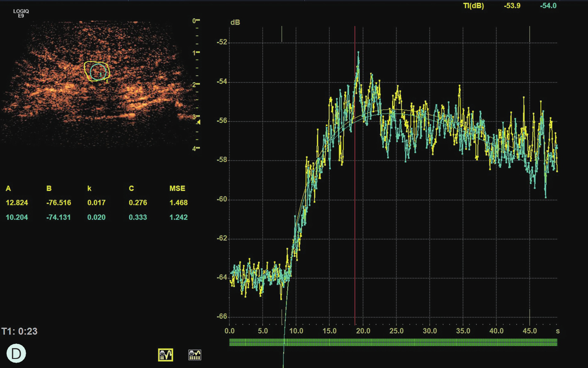
Task: Select the cyan B value -74.131
Action: point(58,217)
